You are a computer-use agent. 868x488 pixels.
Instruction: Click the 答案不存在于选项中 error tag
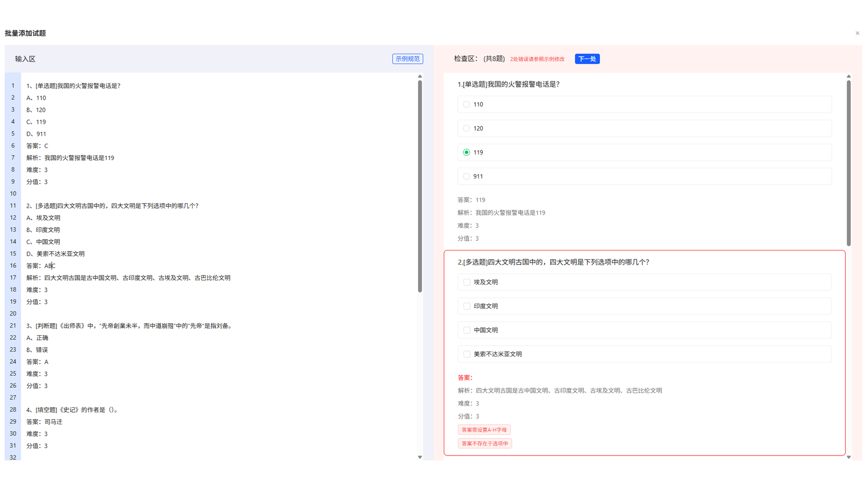click(x=484, y=443)
